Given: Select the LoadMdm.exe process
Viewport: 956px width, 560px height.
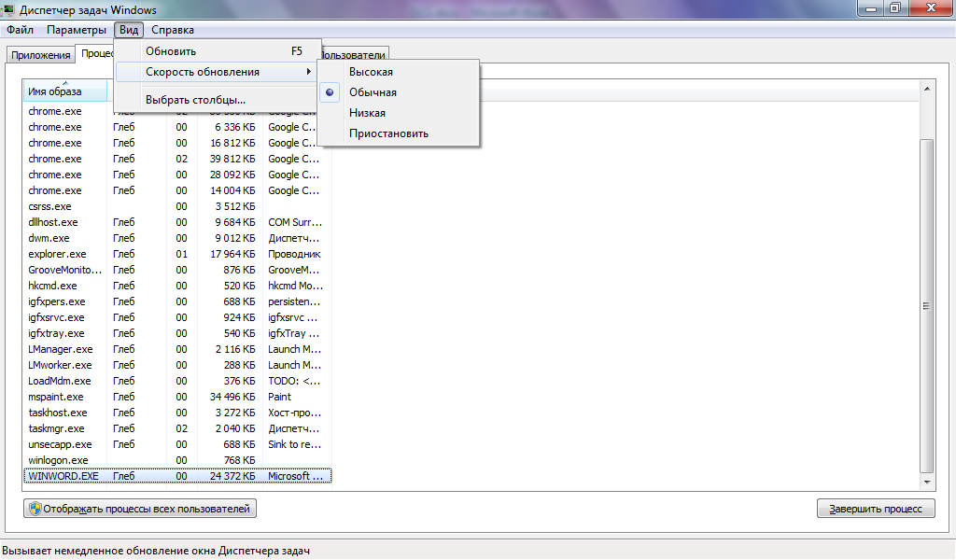Looking at the screenshot, I should 177,381.
